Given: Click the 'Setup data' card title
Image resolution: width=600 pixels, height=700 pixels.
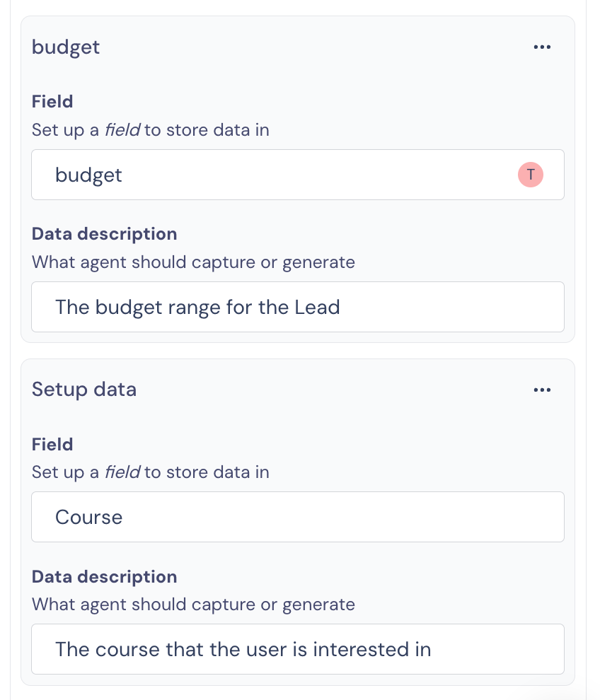Looking at the screenshot, I should pyautogui.click(x=84, y=390).
